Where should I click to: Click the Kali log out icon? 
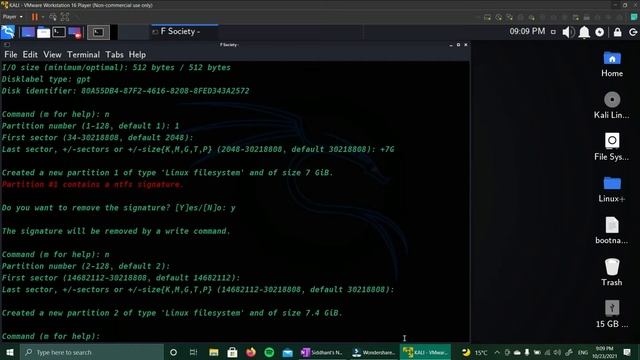(633, 32)
